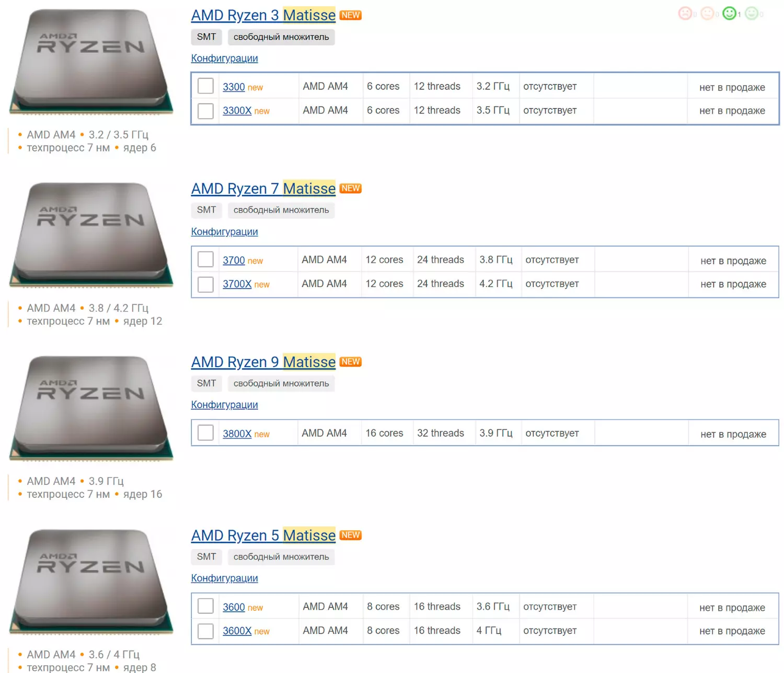Click the green happy smiley rating icon
Viewport: 784px width, 673px height.
[x=730, y=13]
